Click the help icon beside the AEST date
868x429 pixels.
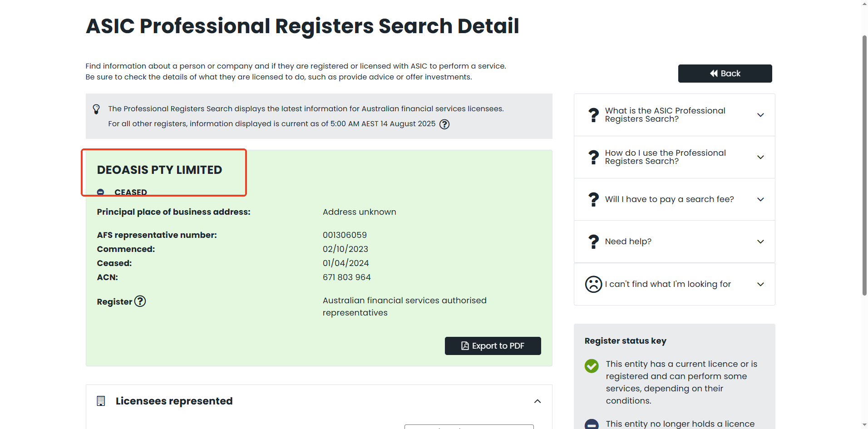444,124
